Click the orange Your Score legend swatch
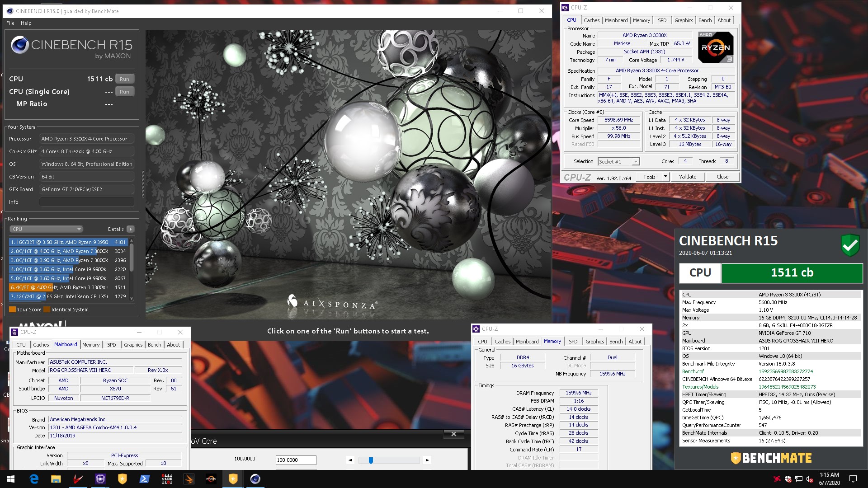The height and width of the screenshot is (488, 868). tap(13, 310)
